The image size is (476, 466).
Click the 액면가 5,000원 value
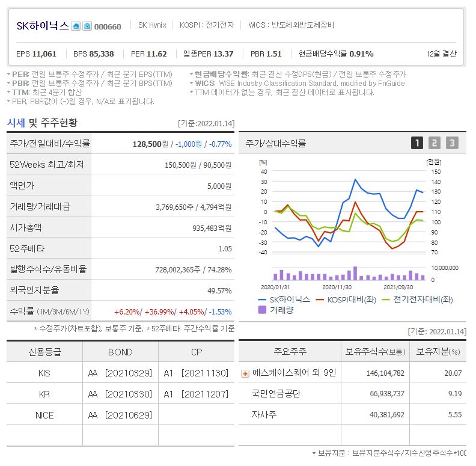click(x=219, y=186)
